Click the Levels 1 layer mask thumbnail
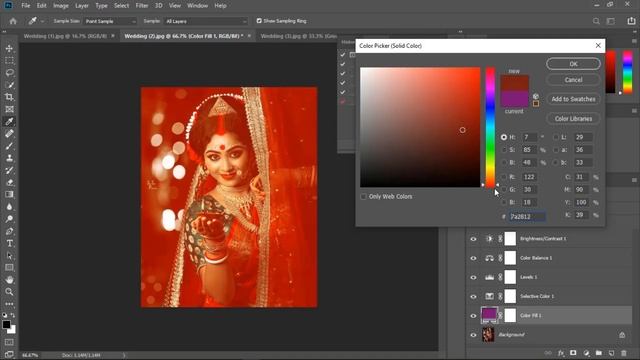The image size is (640, 360). click(510, 277)
